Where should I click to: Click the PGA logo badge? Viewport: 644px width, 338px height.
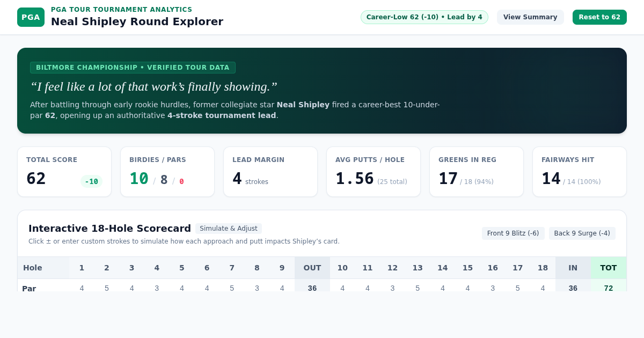(x=31, y=17)
